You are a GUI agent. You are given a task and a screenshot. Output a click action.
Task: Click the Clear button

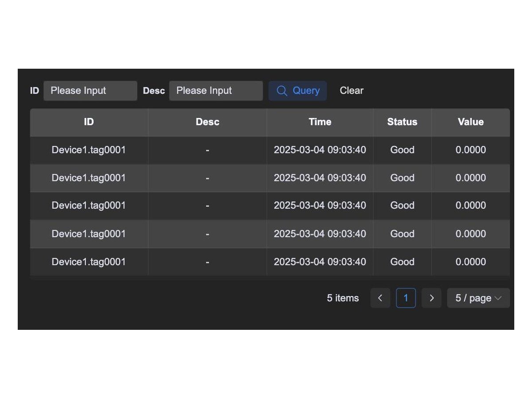[x=352, y=91]
